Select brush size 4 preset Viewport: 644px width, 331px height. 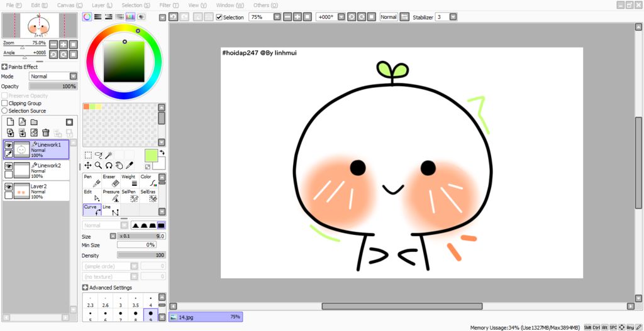(x=151, y=302)
